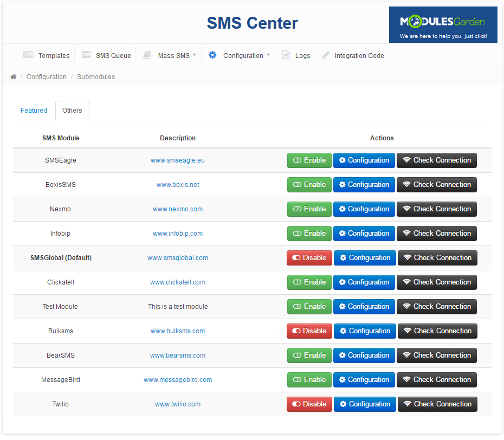Check Connection for MessageBird
This screenshot has width=504, height=440.
[436, 380]
